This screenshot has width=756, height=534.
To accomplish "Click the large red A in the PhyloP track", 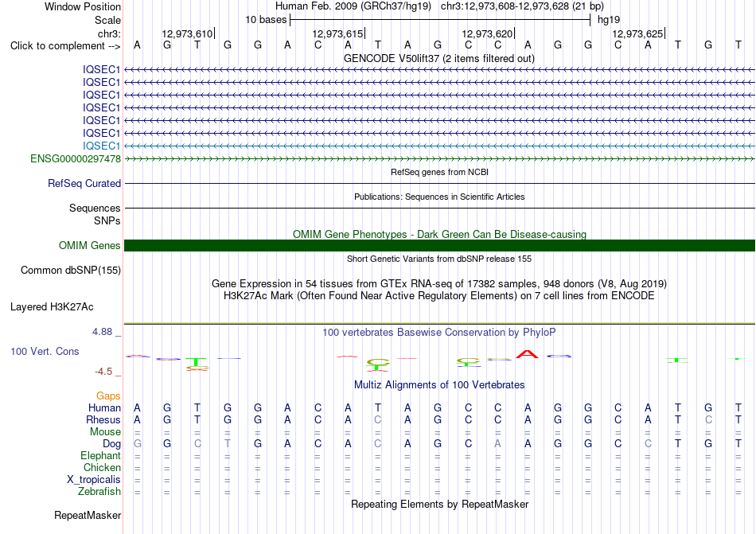I will [x=527, y=354].
